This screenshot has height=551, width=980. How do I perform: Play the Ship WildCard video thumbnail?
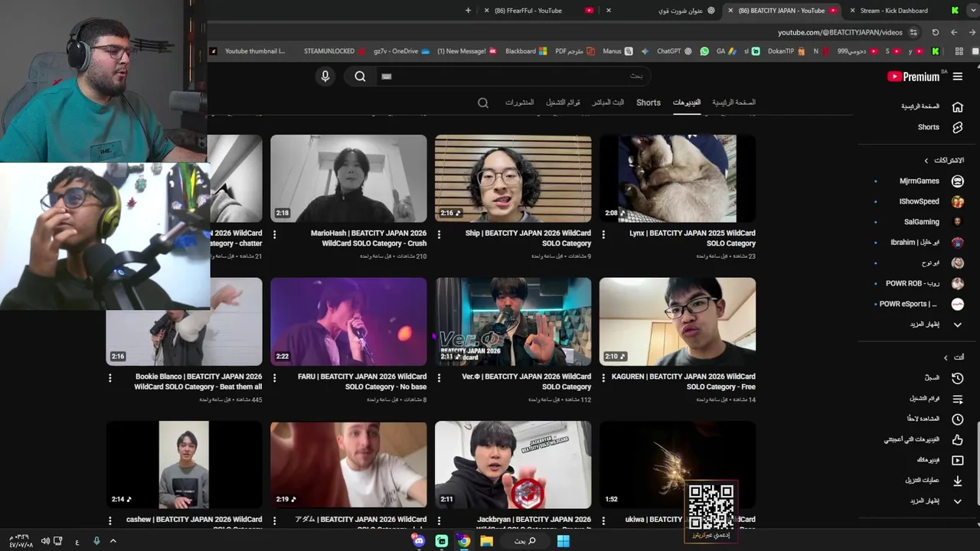coord(513,179)
